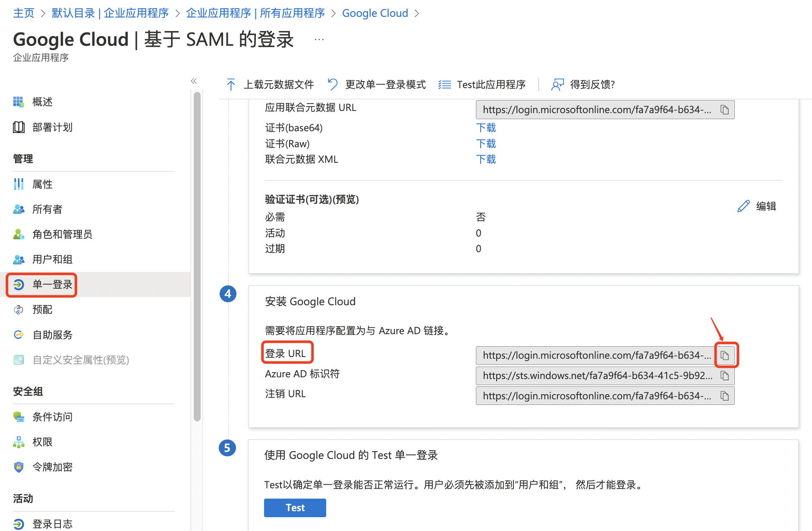
Task: Click the 角色和管理员 person icon
Action: (19, 234)
